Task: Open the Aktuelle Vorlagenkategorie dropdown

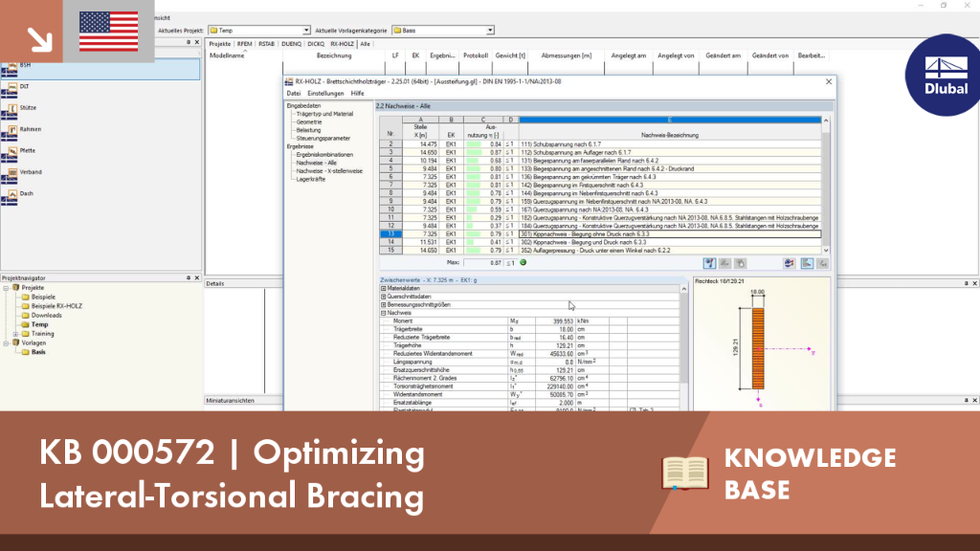Action: tap(490, 30)
